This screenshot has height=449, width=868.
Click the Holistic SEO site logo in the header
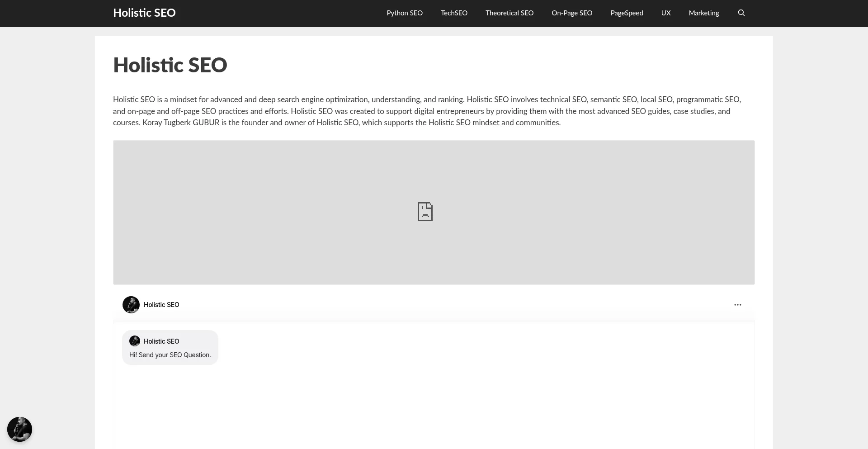(x=144, y=13)
